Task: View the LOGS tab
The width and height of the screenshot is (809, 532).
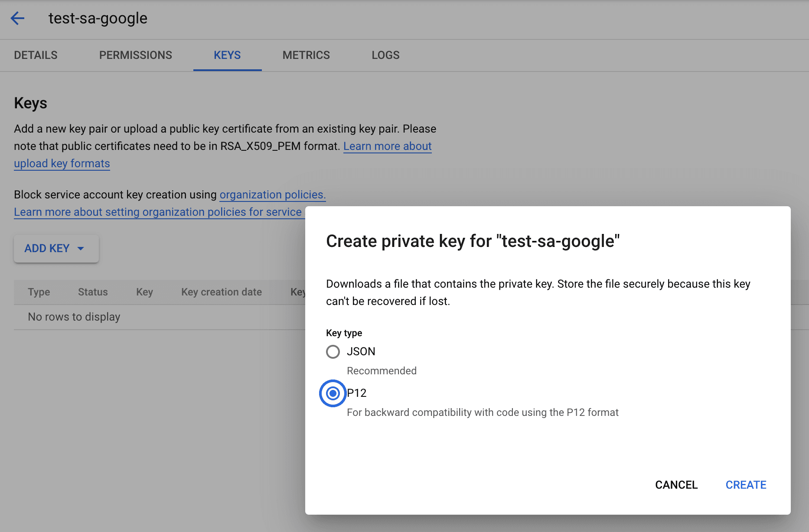Action: (x=385, y=55)
